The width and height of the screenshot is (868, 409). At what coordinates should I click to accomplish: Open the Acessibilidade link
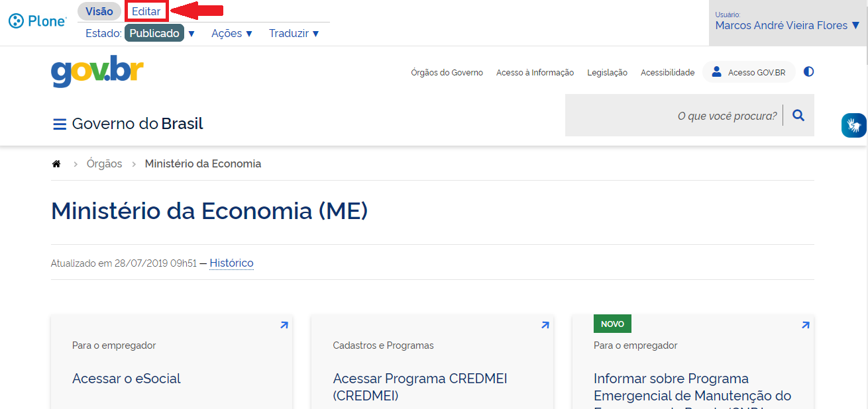click(668, 73)
